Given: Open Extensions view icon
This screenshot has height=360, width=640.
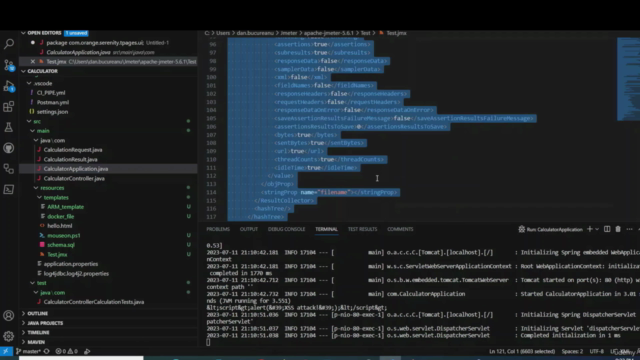Looking at the screenshot, I should point(9,107).
